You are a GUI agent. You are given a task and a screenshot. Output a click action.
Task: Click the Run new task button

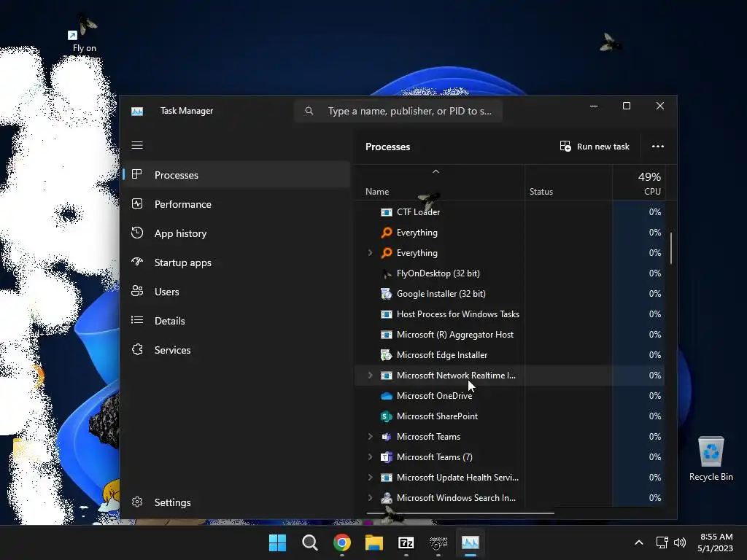coord(595,146)
